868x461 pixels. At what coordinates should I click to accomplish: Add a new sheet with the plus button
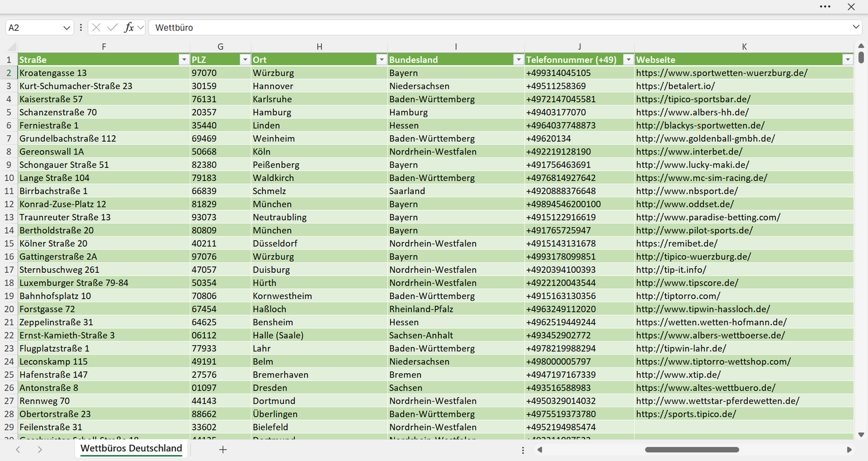tap(223, 450)
